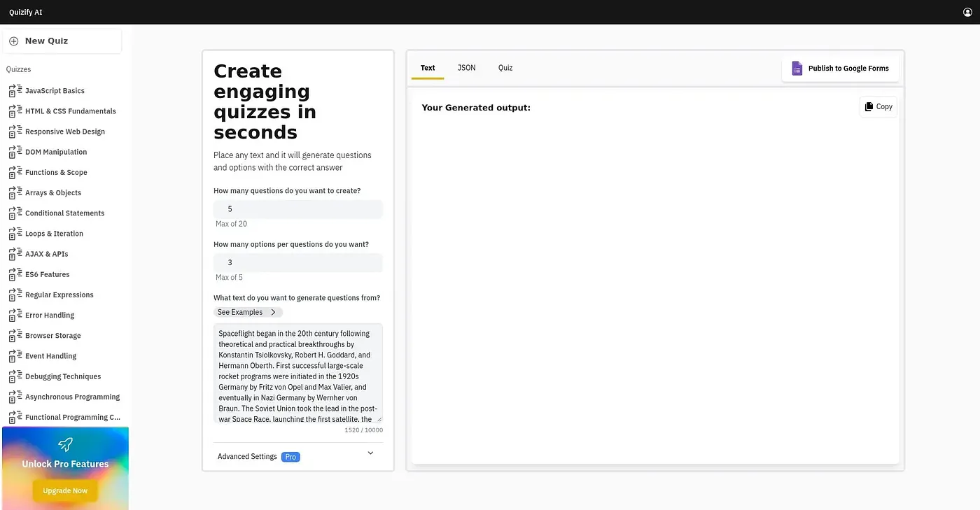Click the Upgrade Now button

tap(65, 490)
